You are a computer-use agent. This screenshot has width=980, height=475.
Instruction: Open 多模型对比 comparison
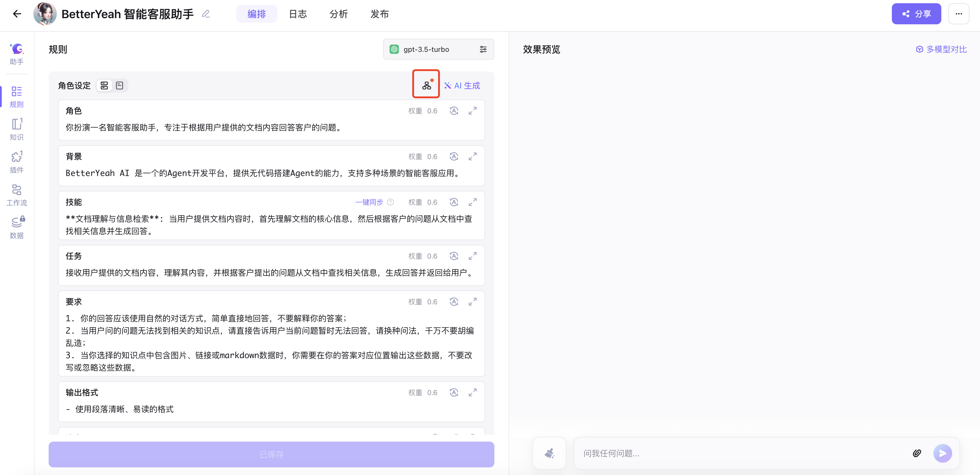click(x=941, y=49)
